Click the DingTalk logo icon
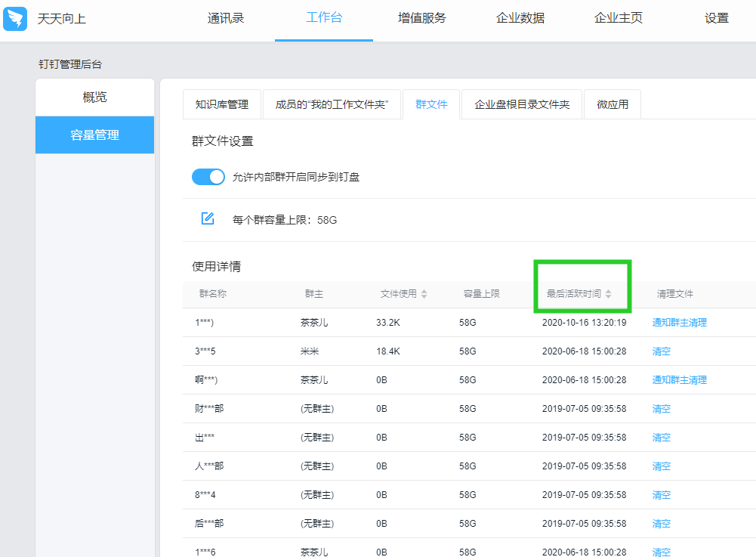The height and width of the screenshot is (557, 756). pos(15,18)
